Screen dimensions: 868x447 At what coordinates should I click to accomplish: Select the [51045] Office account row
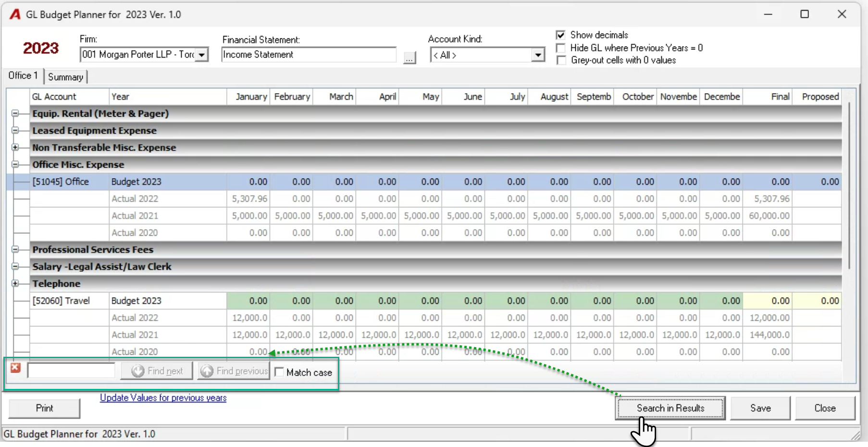(x=424, y=182)
